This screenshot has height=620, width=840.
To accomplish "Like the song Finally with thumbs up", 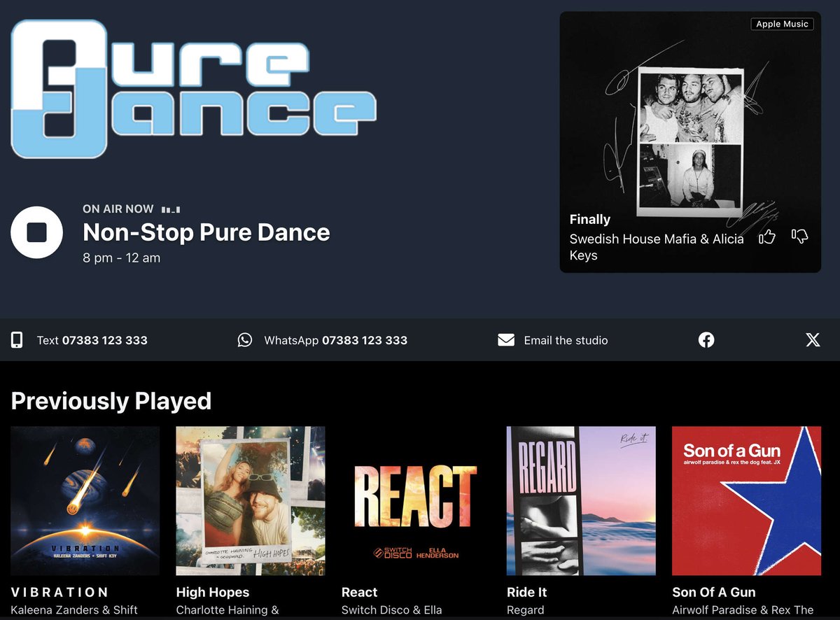I will (767, 237).
